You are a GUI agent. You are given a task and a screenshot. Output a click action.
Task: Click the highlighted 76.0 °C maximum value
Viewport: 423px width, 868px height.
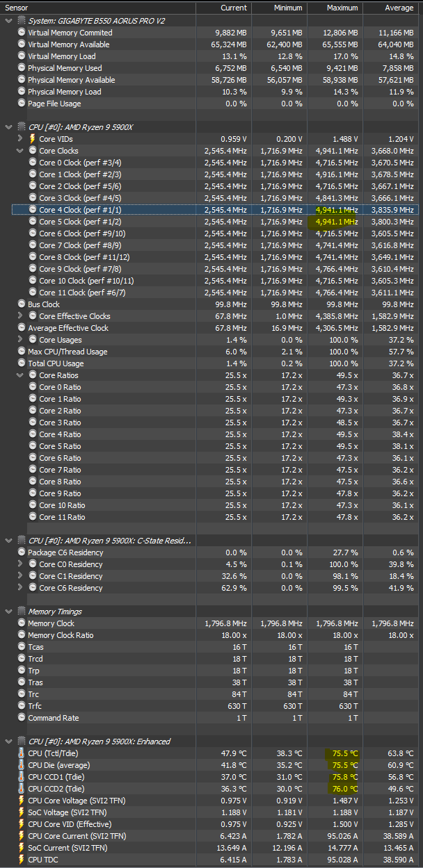344,789
